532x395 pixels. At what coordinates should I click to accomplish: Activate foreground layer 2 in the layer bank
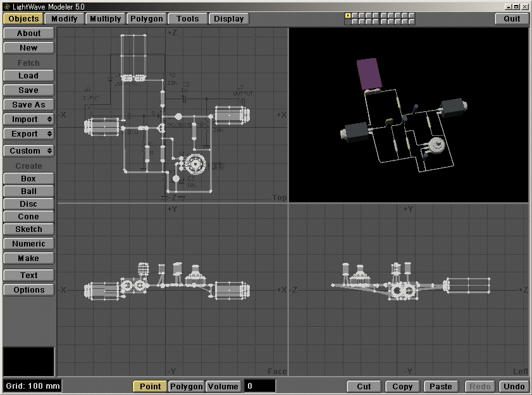pos(356,15)
